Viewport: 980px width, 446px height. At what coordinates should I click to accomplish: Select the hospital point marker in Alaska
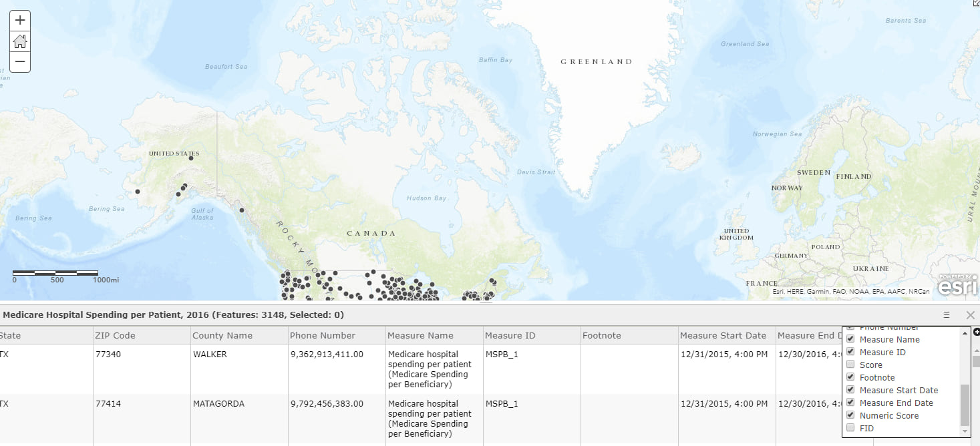click(x=191, y=159)
